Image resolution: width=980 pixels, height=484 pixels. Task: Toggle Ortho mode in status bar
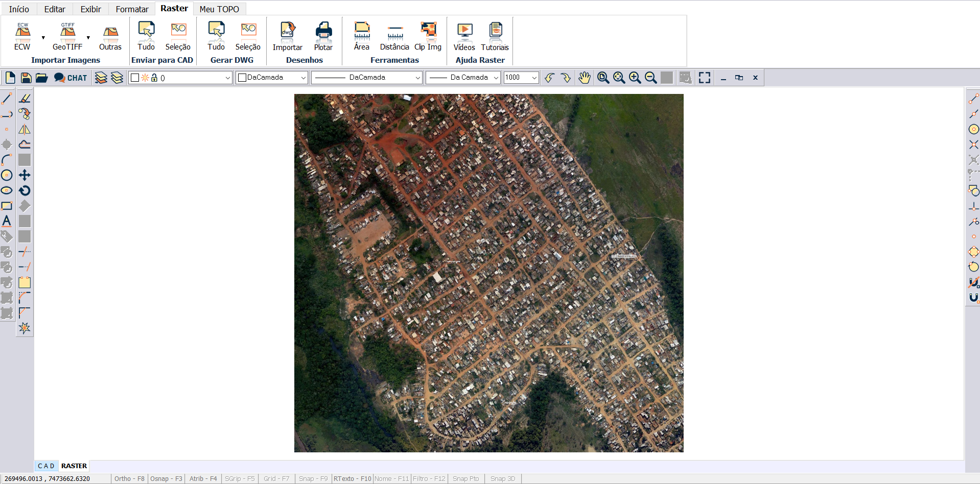pyautogui.click(x=129, y=478)
